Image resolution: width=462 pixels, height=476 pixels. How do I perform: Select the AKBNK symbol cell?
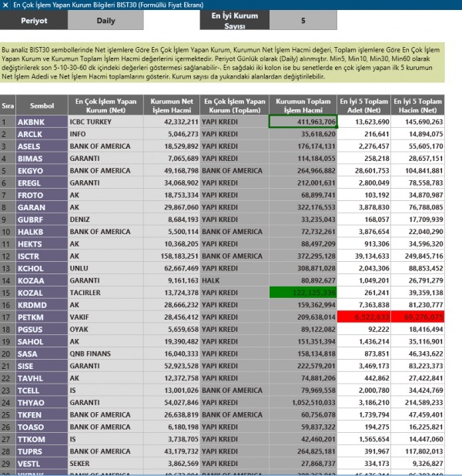click(x=42, y=122)
